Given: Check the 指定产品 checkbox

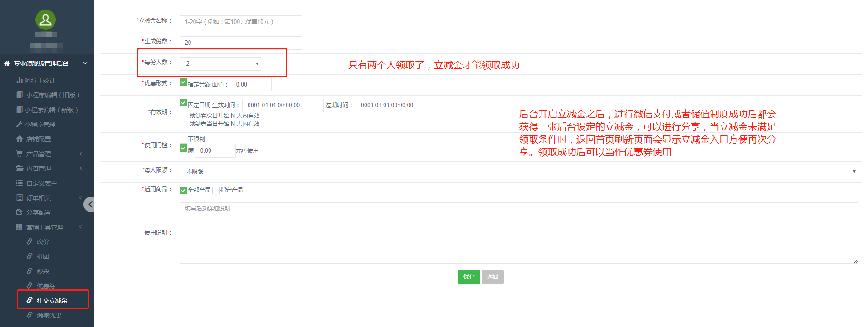Looking at the screenshot, I should (216, 190).
